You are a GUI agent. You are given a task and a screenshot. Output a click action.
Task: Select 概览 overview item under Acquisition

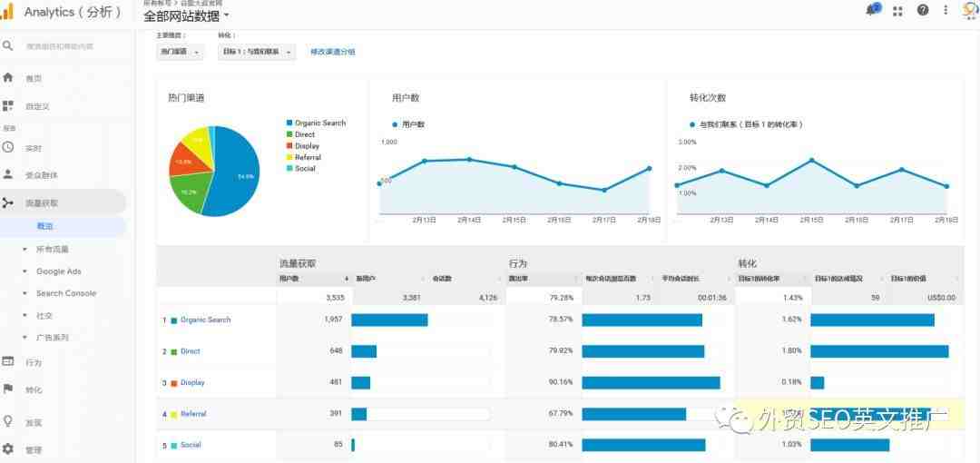point(45,226)
